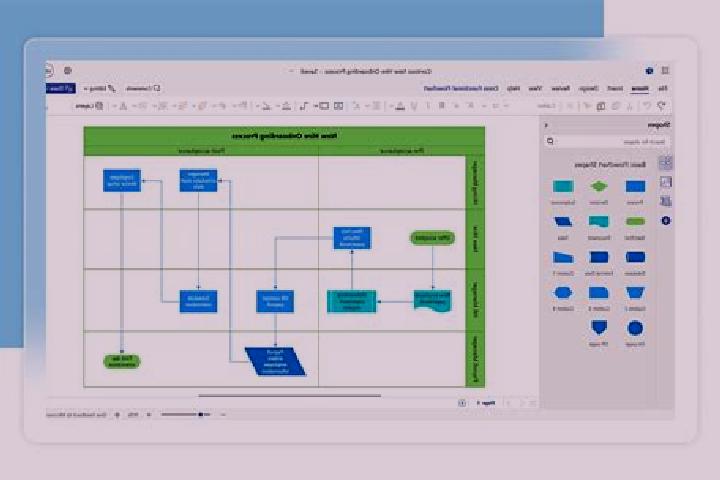Pick the On-page reference circle shape

(x=636, y=328)
